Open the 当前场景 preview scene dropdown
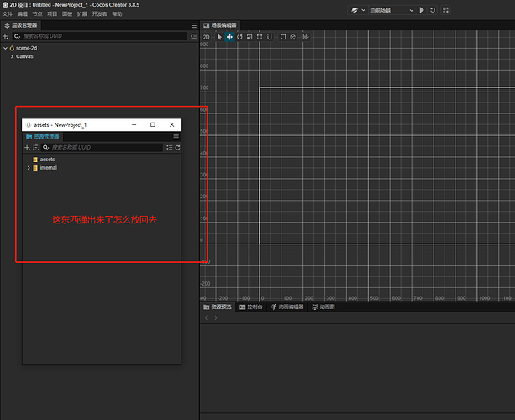515x420 pixels. coord(386,10)
